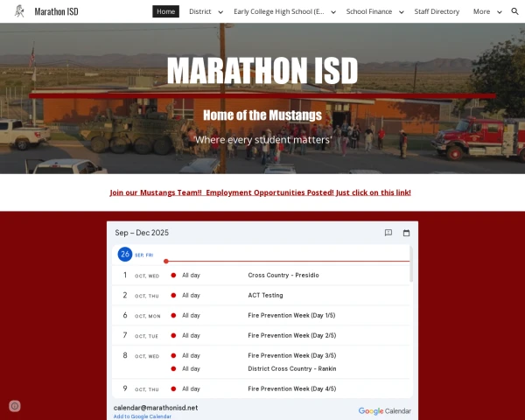Open the District menu item

(199, 11)
